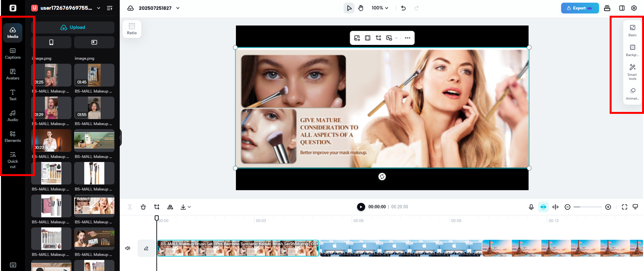Open the Animation panel on right
The width and height of the screenshot is (644, 271).
632,94
